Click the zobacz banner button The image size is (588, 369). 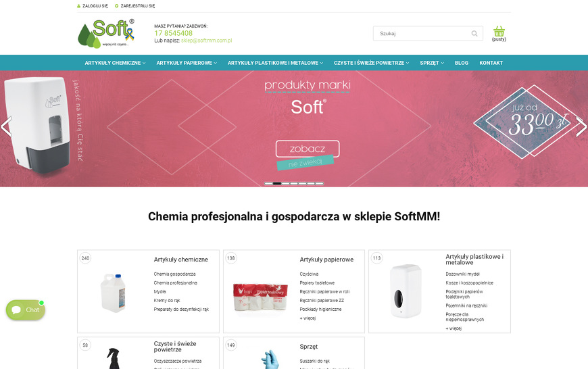coord(308,149)
